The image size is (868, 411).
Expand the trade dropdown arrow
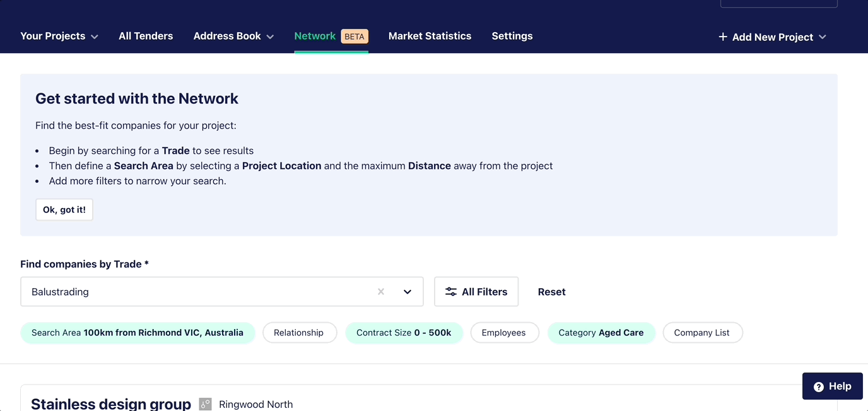click(x=408, y=292)
